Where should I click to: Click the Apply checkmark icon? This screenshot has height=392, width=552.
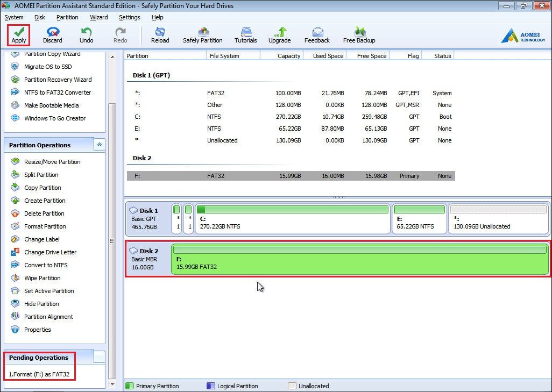point(19,32)
